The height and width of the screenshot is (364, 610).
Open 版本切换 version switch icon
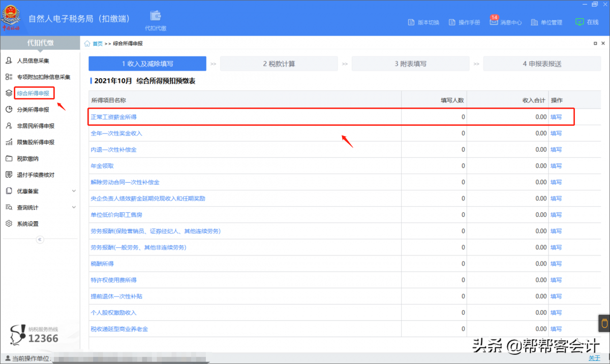pos(412,22)
